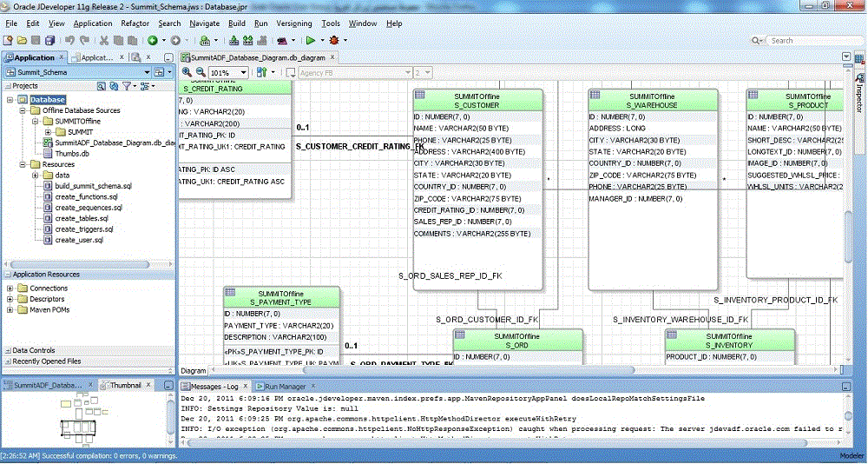Click the green Back navigation arrow
Viewport: 868px width, 464px height.
pyautogui.click(x=153, y=40)
